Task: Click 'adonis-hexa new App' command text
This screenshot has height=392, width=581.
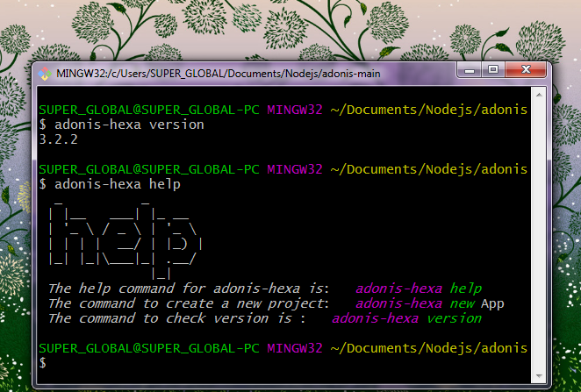Action: coord(430,303)
